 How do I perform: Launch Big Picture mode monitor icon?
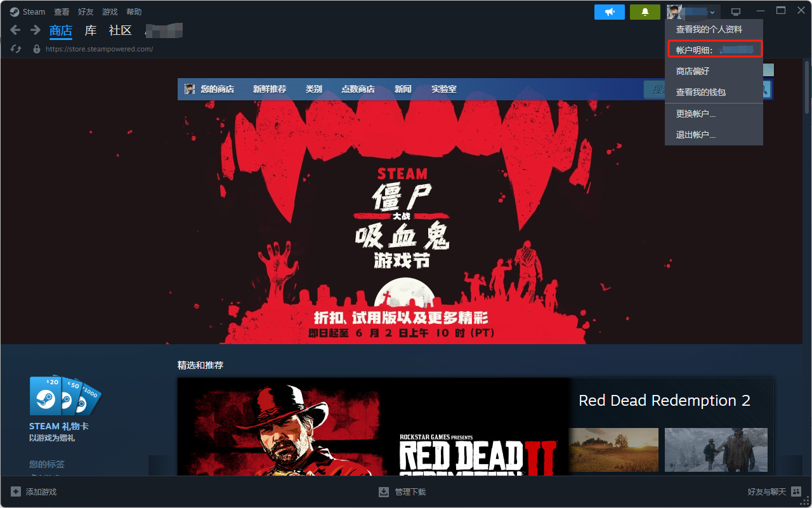[x=736, y=12]
